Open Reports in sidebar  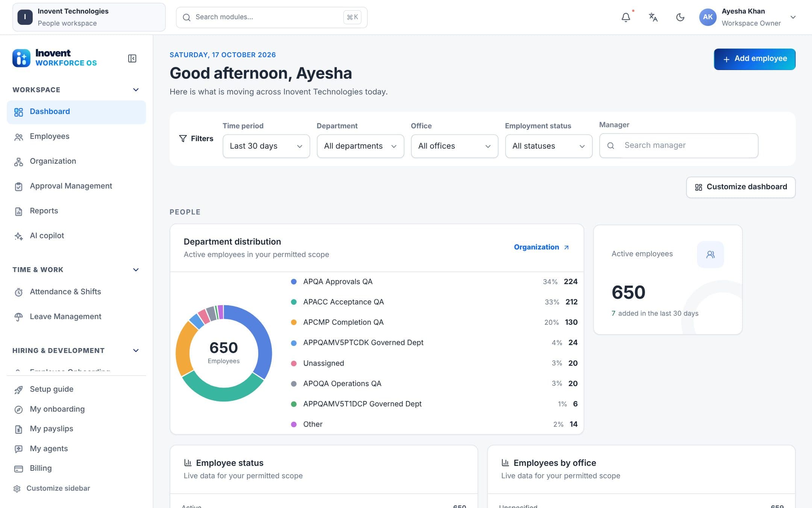point(76,211)
